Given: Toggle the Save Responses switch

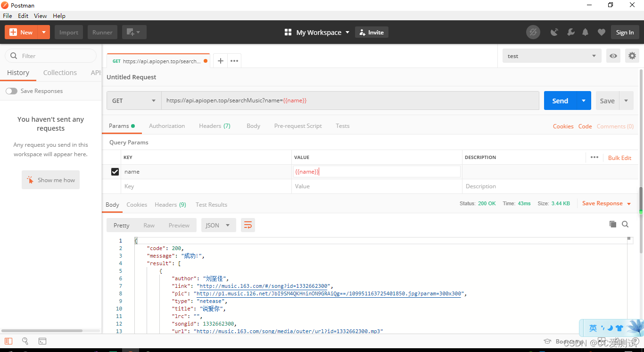Looking at the screenshot, I should pyautogui.click(x=11, y=91).
